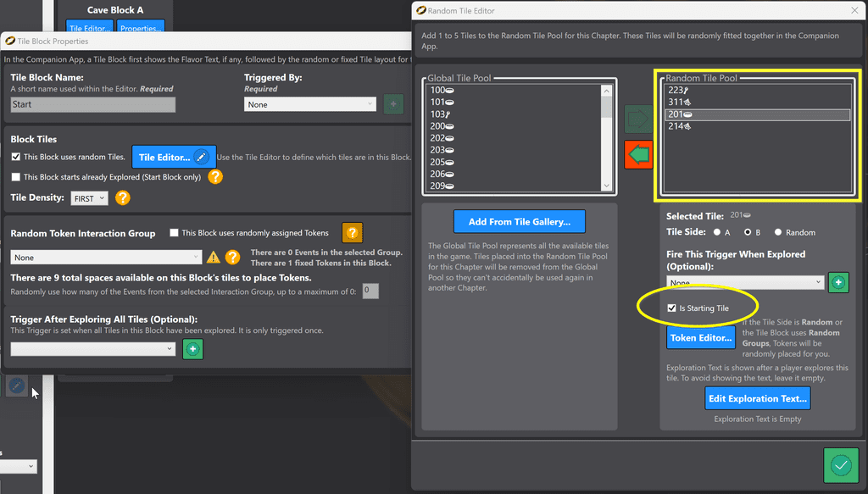Select tile 223 in Random Tile Pool

[x=757, y=90]
